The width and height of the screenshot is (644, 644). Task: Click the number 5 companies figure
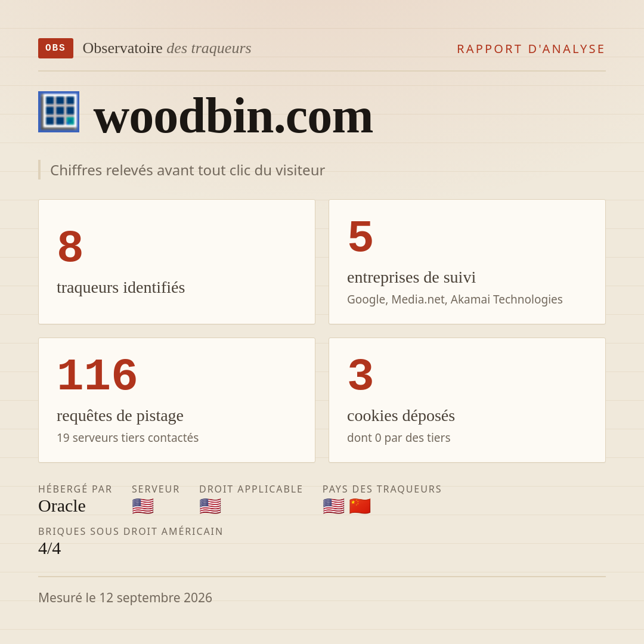[x=361, y=237]
